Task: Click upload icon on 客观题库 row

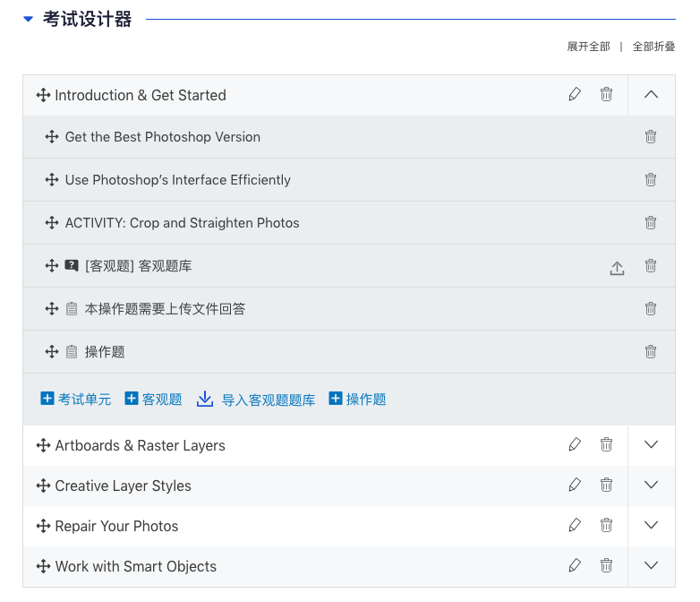Action: pyautogui.click(x=617, y=267)
